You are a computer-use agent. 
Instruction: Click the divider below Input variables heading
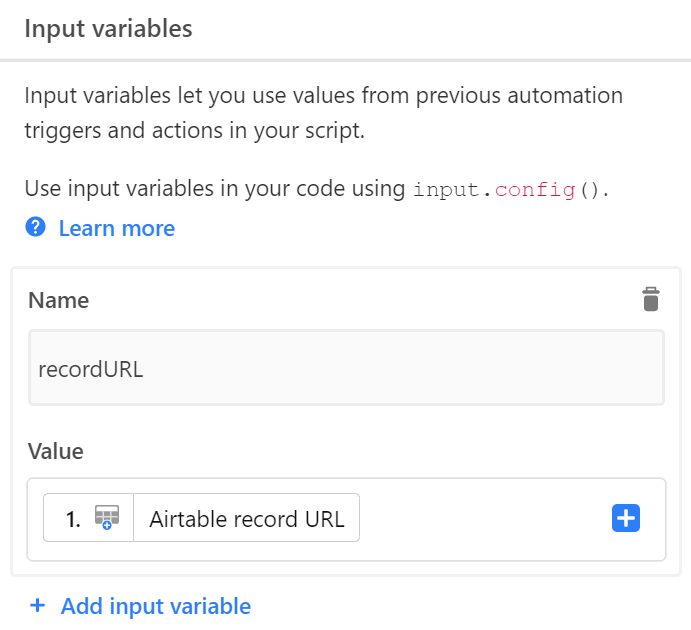(346, 60)
